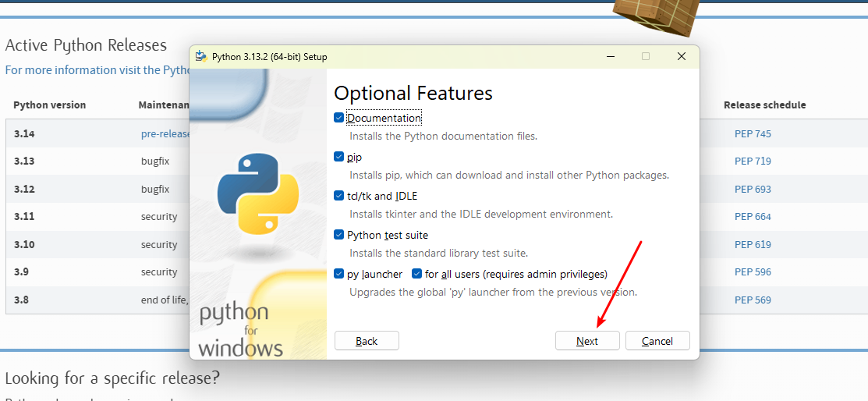
Task: Disable tcl/tk and IDLE option
Action: (x=338, y=196)
